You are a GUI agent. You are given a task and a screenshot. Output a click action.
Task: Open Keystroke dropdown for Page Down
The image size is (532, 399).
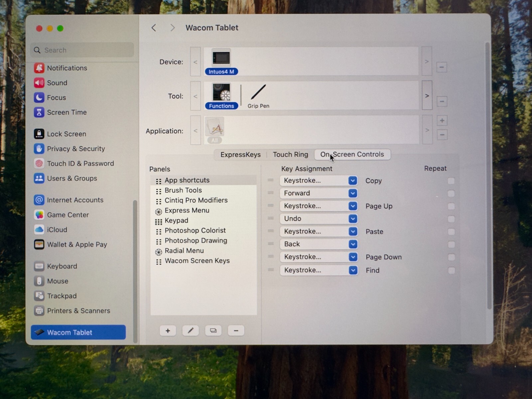pyautogui.click(x=319, y=257)
